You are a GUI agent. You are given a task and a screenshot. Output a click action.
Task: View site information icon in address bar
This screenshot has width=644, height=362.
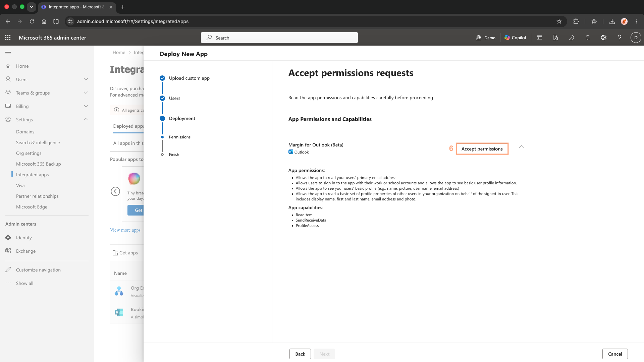point(70,21)
